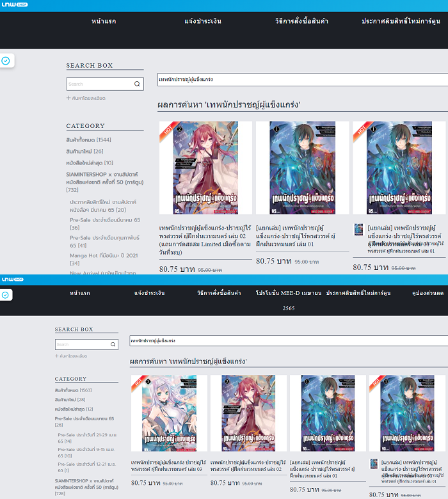Open Pre-Sale ประจำวันที่ 21-29 เม.ย. 65 [14]
Image resolution: width=448 pixels, height=499 pixels.
click(x=87, y=438)
